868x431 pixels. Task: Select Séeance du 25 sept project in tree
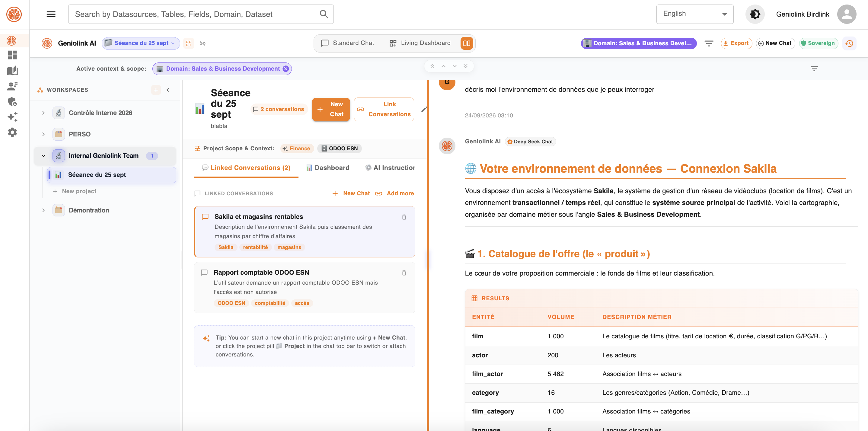[x=112, y=175]
